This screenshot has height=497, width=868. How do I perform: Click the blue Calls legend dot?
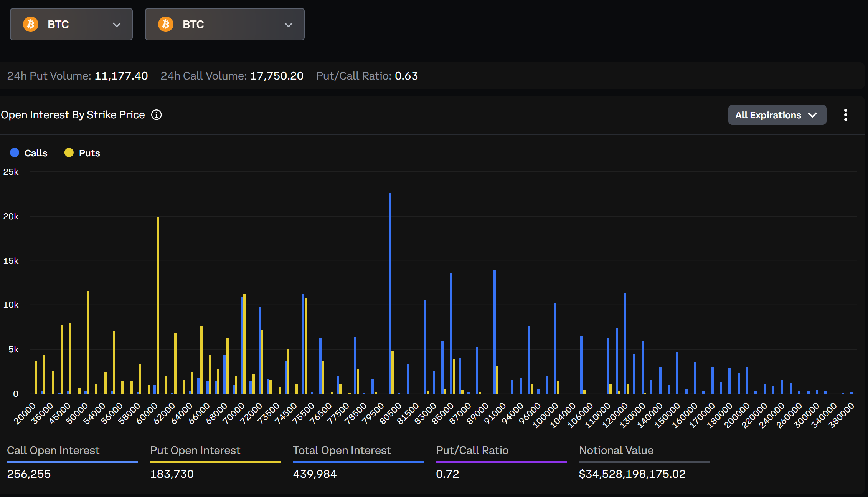pos(15,153)
